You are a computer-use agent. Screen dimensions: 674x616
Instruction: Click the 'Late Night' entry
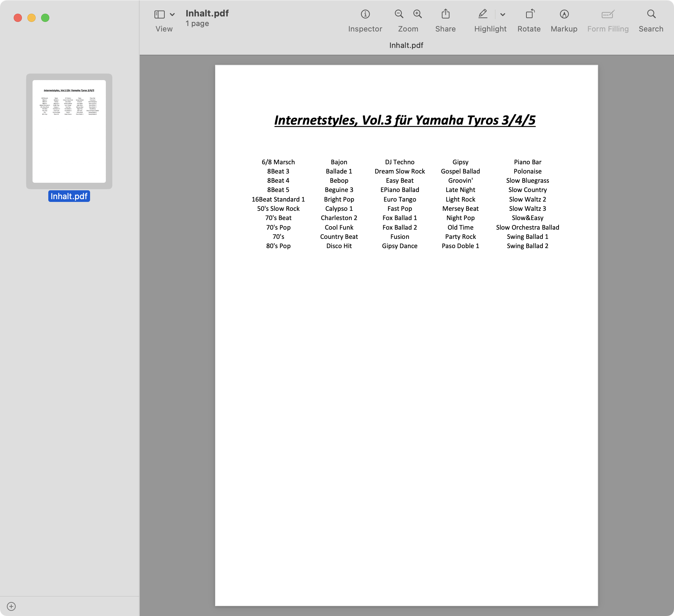(460, 190)
